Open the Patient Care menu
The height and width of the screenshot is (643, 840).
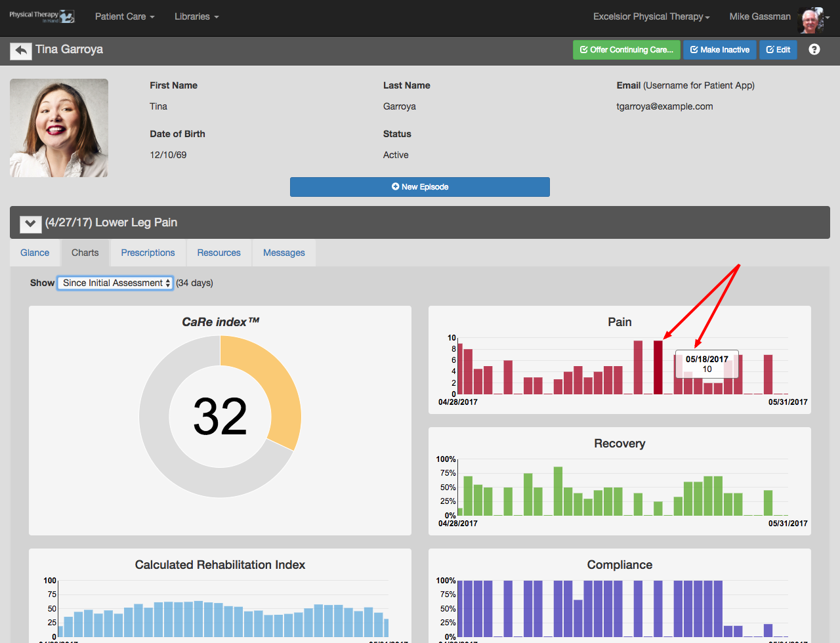click(125, 16)
